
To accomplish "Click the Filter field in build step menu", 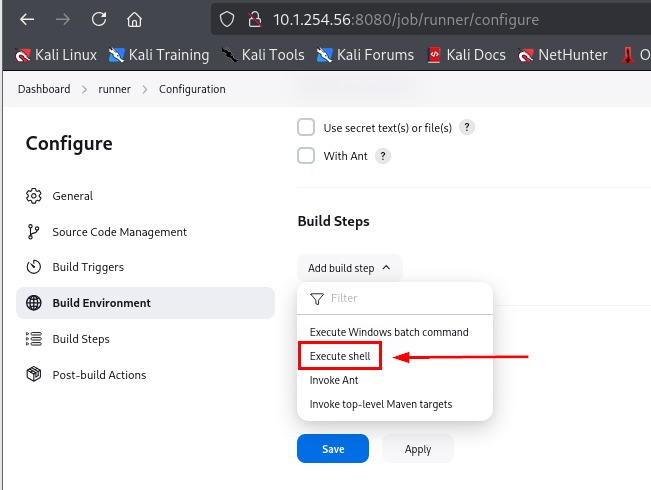I will tap(400, 298).
